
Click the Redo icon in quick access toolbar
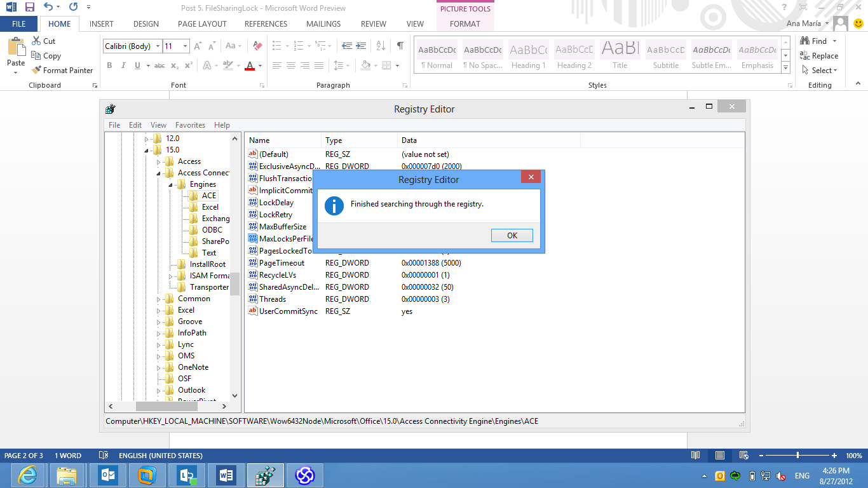73,8
